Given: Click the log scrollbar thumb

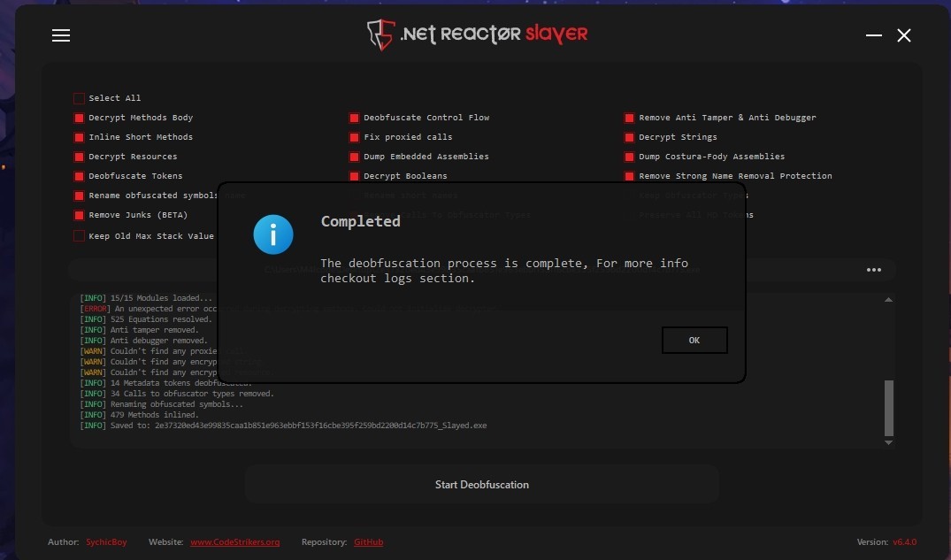Looking at the screenshot, I should coord(888,408).
